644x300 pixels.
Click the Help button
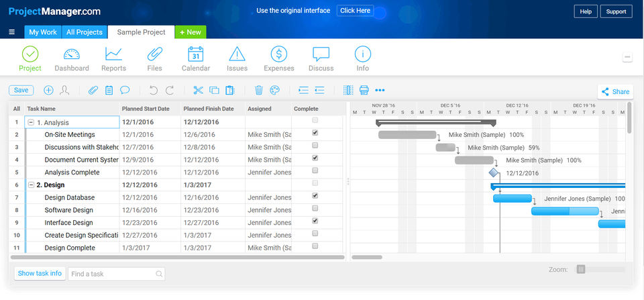[x=585, y=11]
